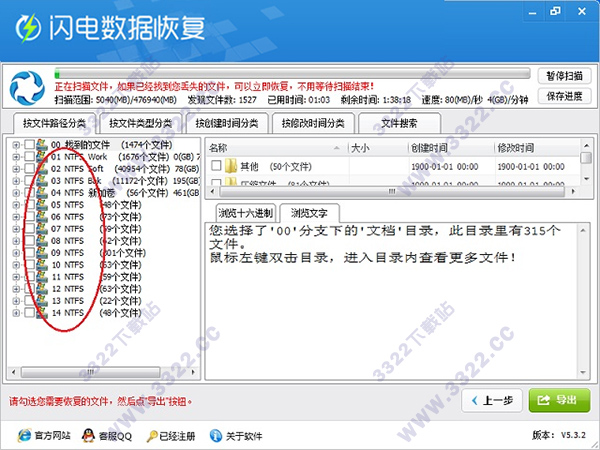The image size is (600, 450).
Task: Click the drive icon of 03 NTFS Bak
Action: point(42,181)
